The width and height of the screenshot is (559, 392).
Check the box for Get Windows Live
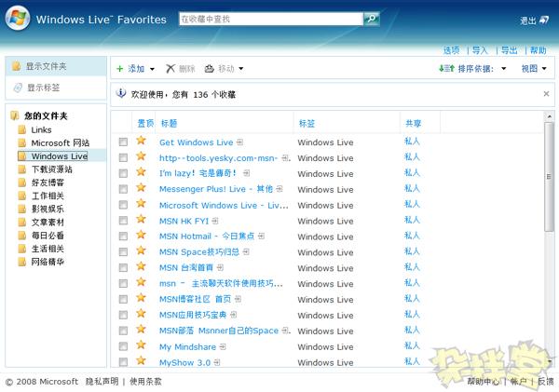coord(123,142)
